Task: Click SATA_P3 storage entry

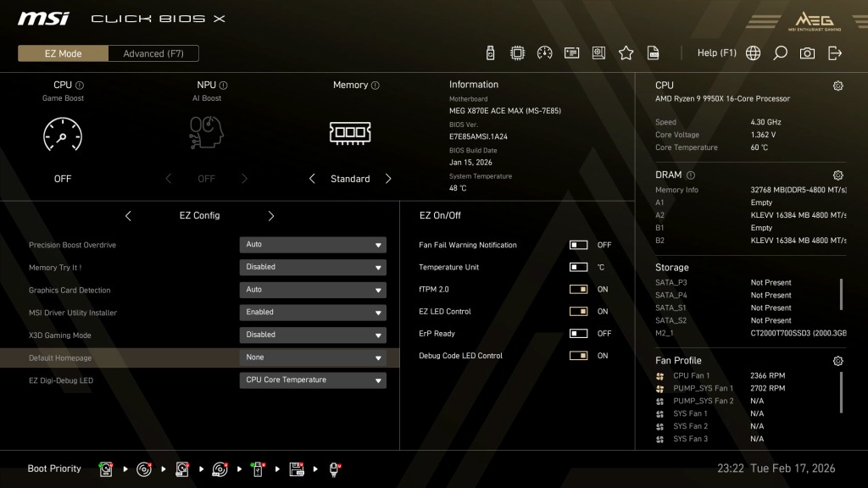Action: pyautogui.click(x=724, y=283)
